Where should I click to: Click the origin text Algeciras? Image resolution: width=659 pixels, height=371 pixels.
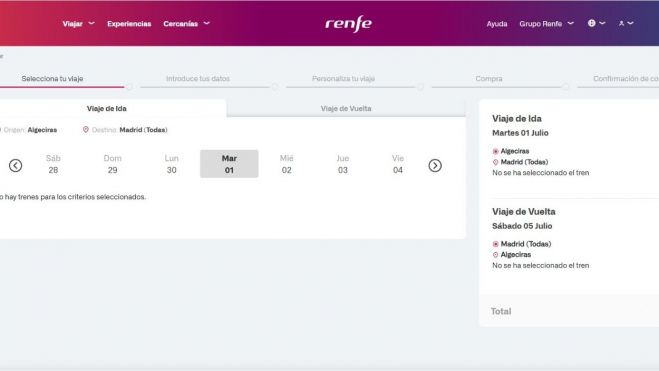click(x=42, y=130)
